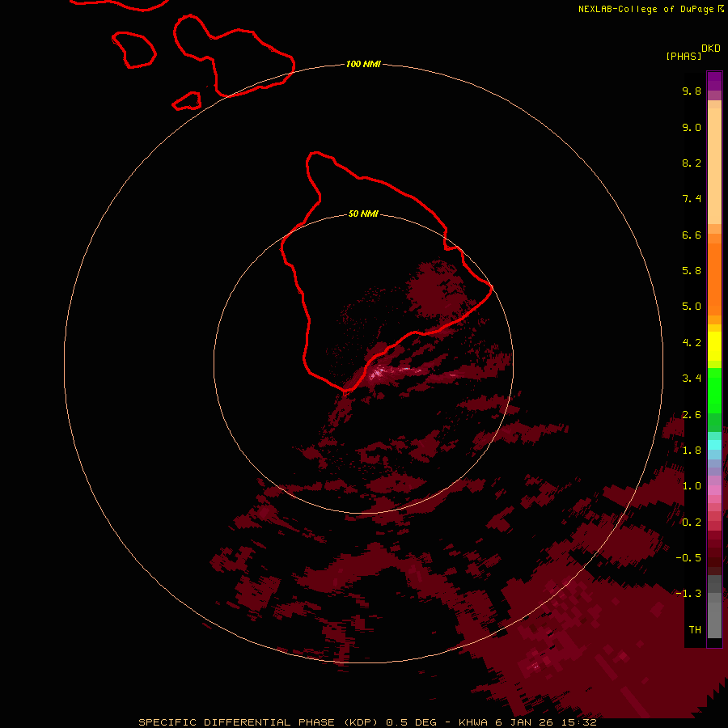The width and height of the screenshot is (728, 728).
Task: Pick the purple band atop the color scale
Action: point(714,81)
